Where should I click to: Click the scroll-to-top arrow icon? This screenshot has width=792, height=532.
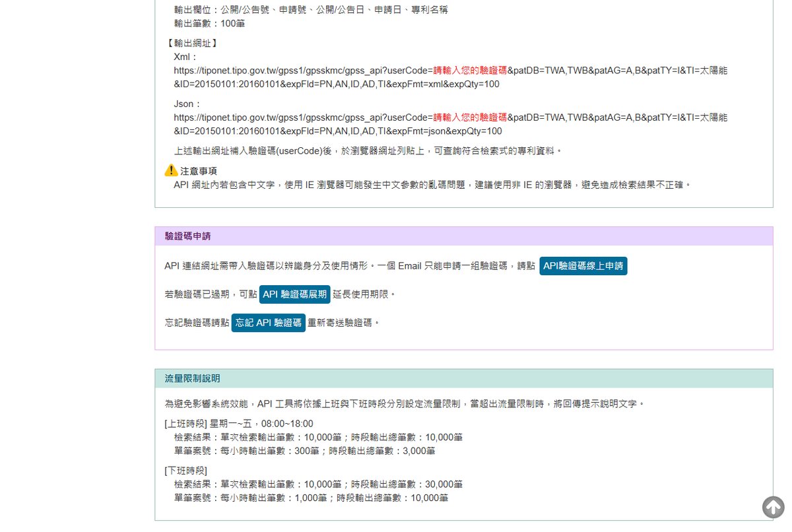click(773, 507)
